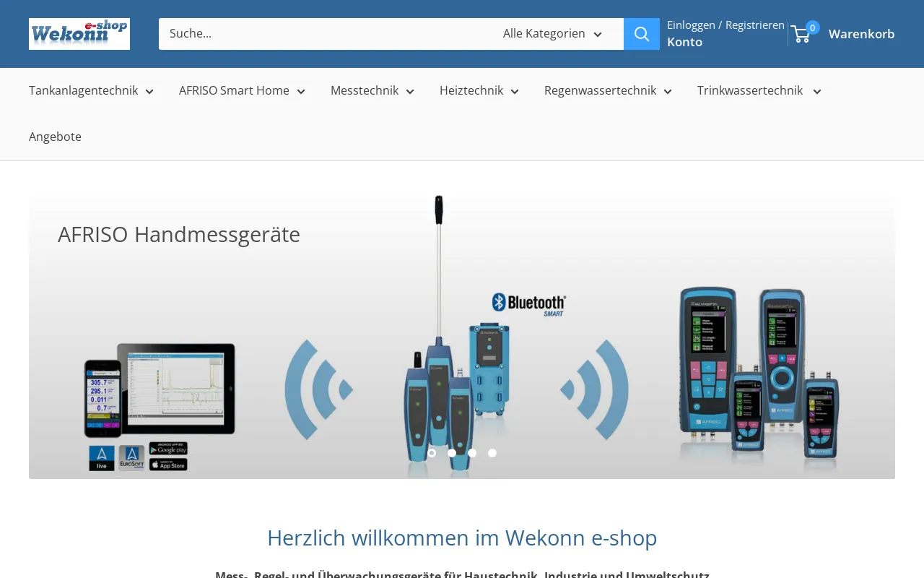Open the Heiztechnik menu
Image resolution: width=924 pixels, height=578 pixels.
click(x=471, y=90)
